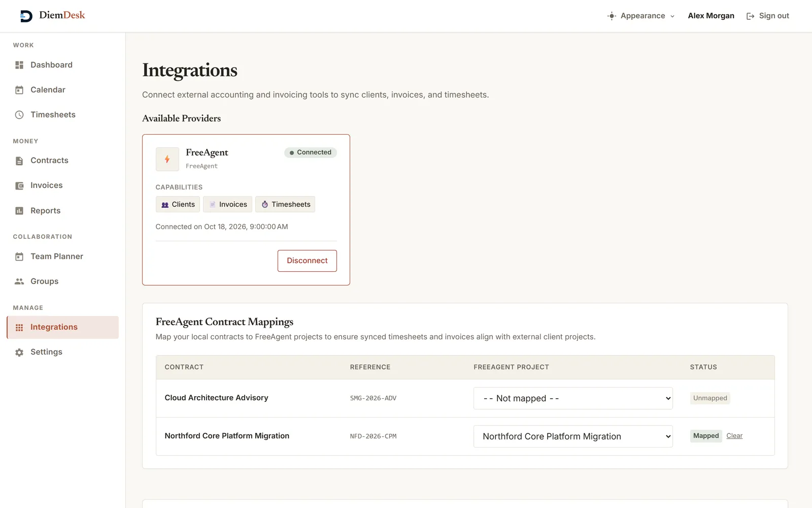Image resolution: width=812 pixels, height=508 pixels.
Task: Select the Cloud Architecture Advisory contract name
Action: [216, 398]
